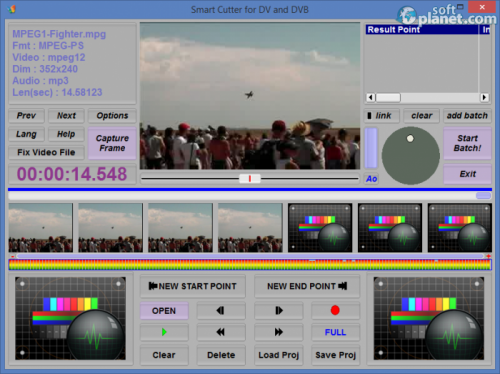
Task: Click the result list horizontal scroll thumb
Action: click(x=388, y=98)
